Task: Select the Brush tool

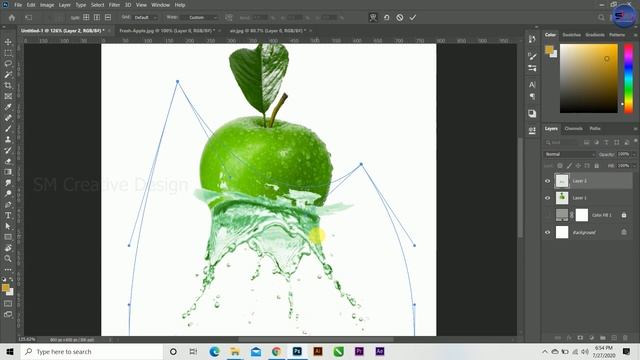Action: [8, 129]
